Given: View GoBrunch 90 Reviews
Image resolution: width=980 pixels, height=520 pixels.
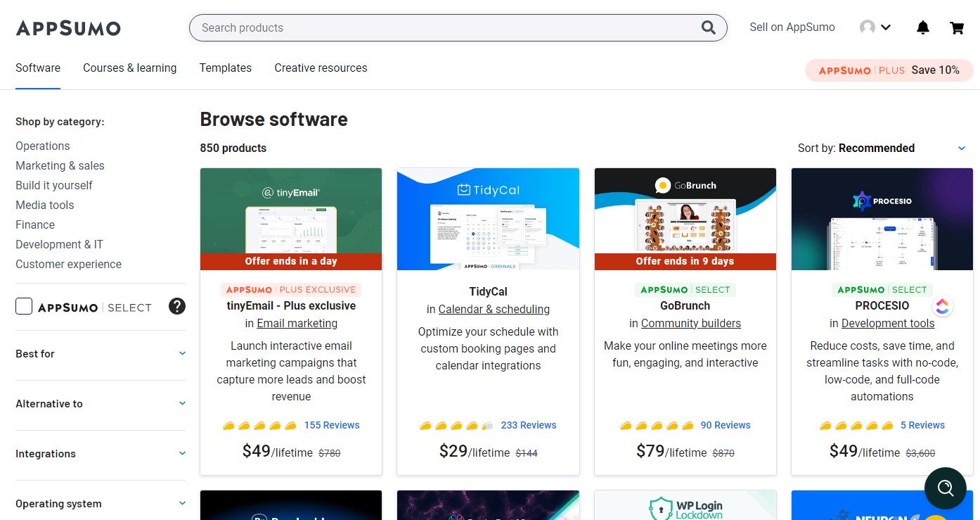Looking at the screenshot, I should (726, 426).
